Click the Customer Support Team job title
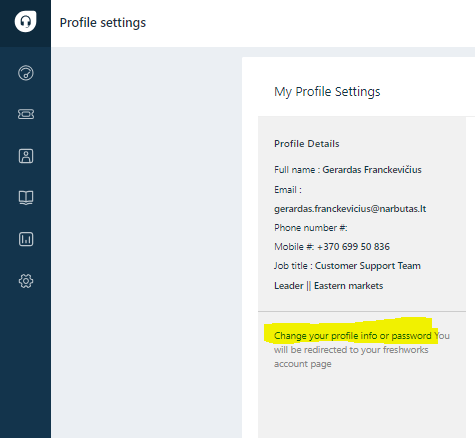Screen dimensions: 475x438 click(x=368, y=266)
